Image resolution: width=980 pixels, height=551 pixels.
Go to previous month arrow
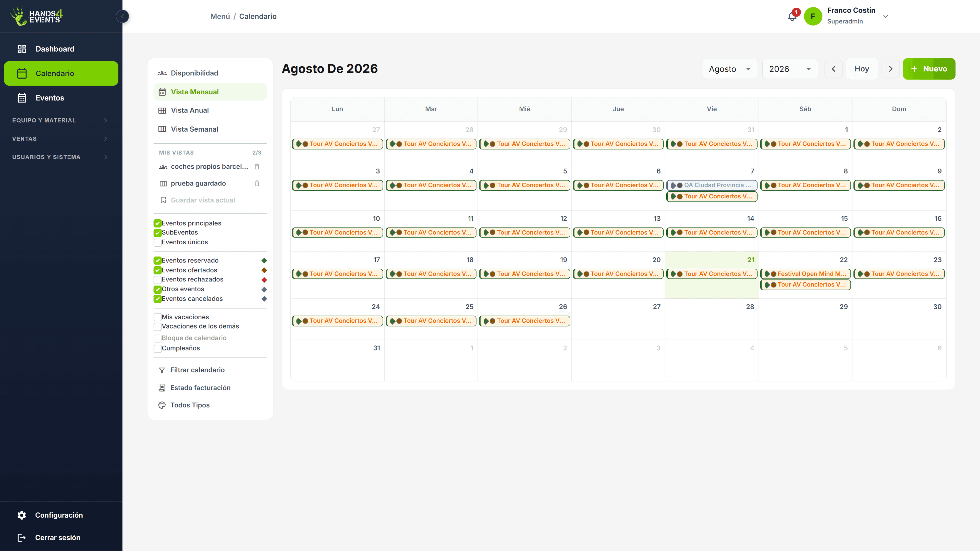pyautogui.click(x=833, y=69)
